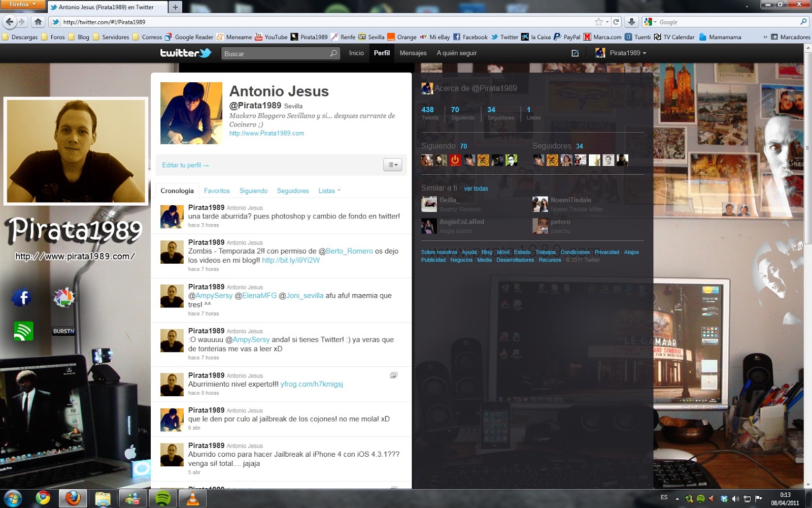Open the www.Pirata1989.com profile link
812x508 pixels.
[266, 134]
